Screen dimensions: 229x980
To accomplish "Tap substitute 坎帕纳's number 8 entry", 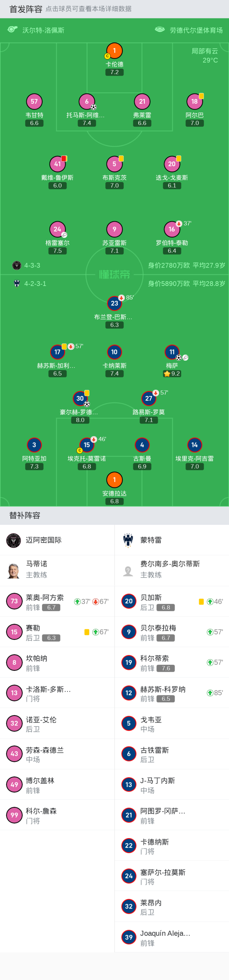I will click(x=57, y=662).
